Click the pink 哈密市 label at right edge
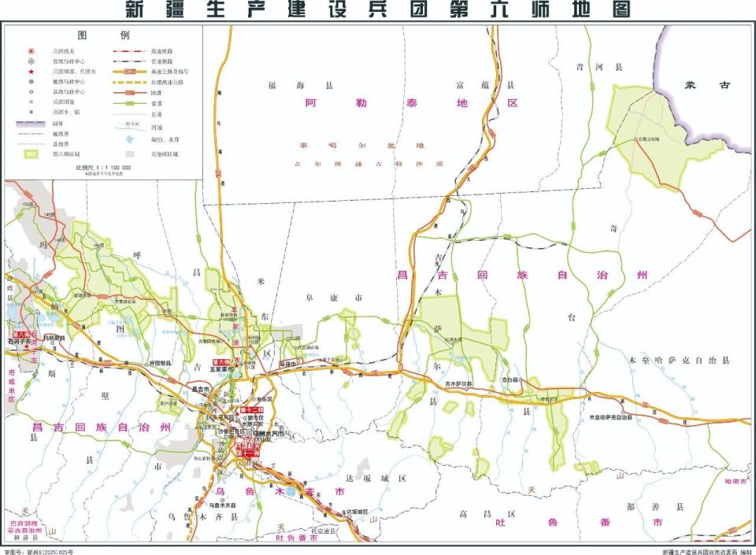756x555 pixels. click(736, 481)
